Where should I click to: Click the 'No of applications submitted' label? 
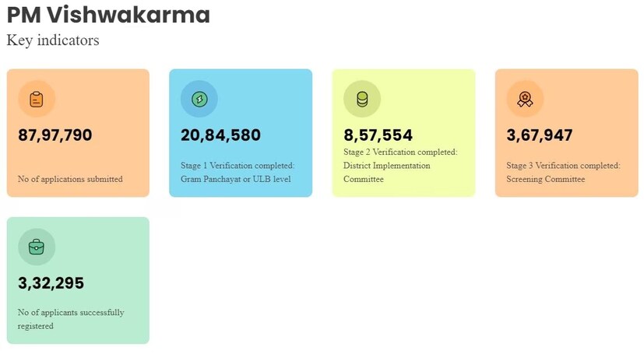click(x=70, y=179)
